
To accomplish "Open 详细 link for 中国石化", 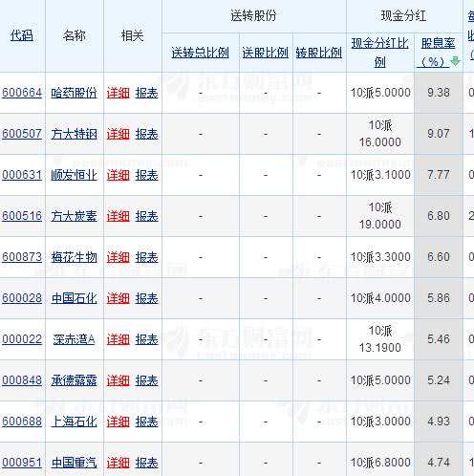I will [x=118, y=298].
